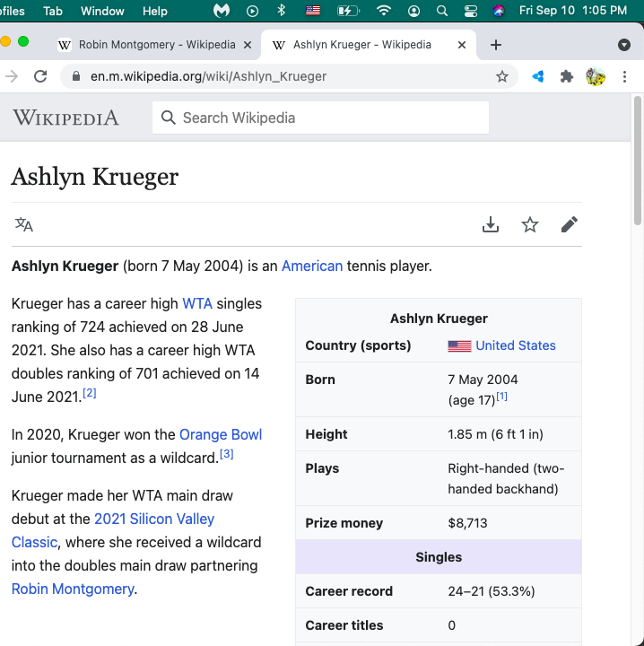
Task: Open the Help menu
Action: click(x=155, y=11)
